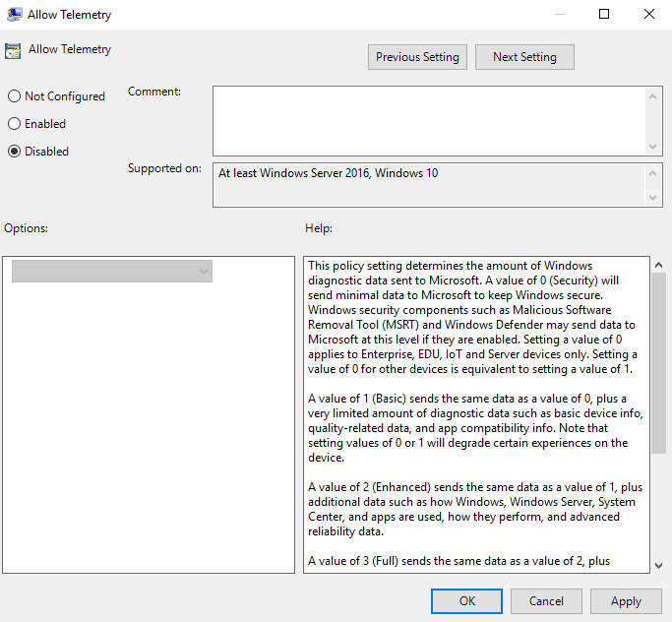
Task: Click the Comment box scroll down arrow
Action: point(652,147)
